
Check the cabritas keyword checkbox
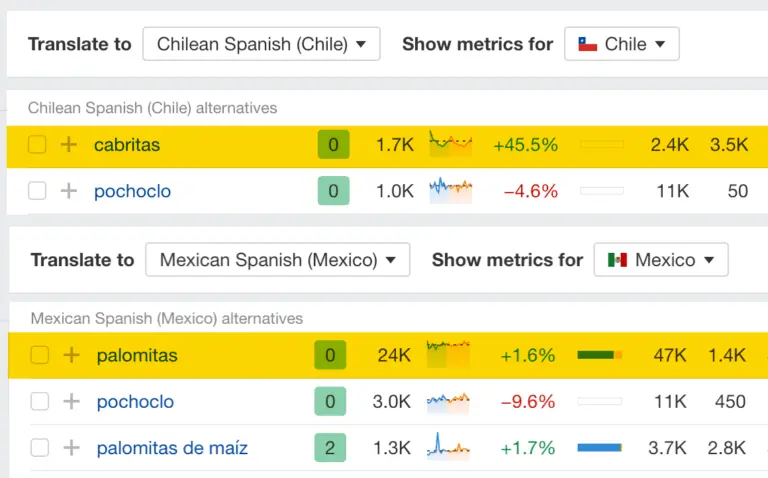pyautogui.click(x=37, y=145)
